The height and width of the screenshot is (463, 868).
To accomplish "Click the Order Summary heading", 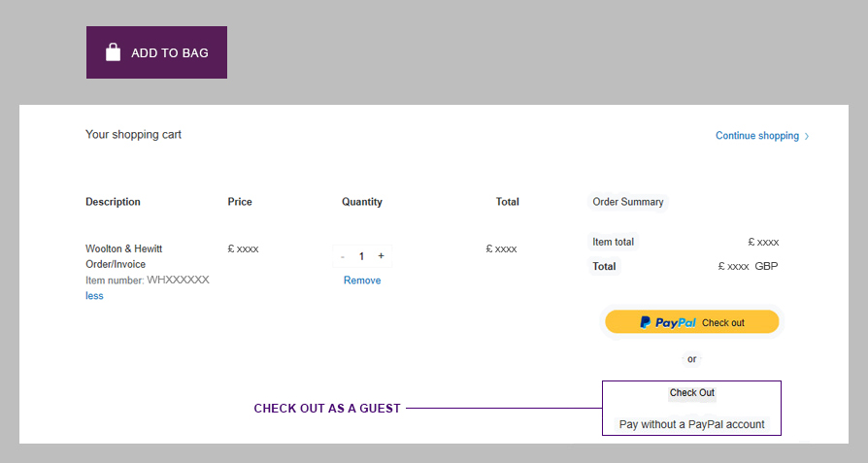I will (x=628, y=202).
